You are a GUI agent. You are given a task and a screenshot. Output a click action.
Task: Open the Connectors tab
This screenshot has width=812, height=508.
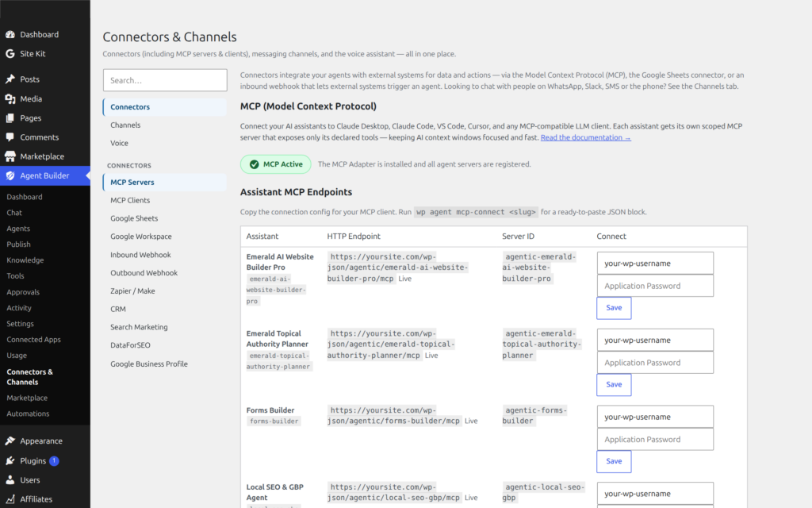pyautogui.click(x=165, y=107)
